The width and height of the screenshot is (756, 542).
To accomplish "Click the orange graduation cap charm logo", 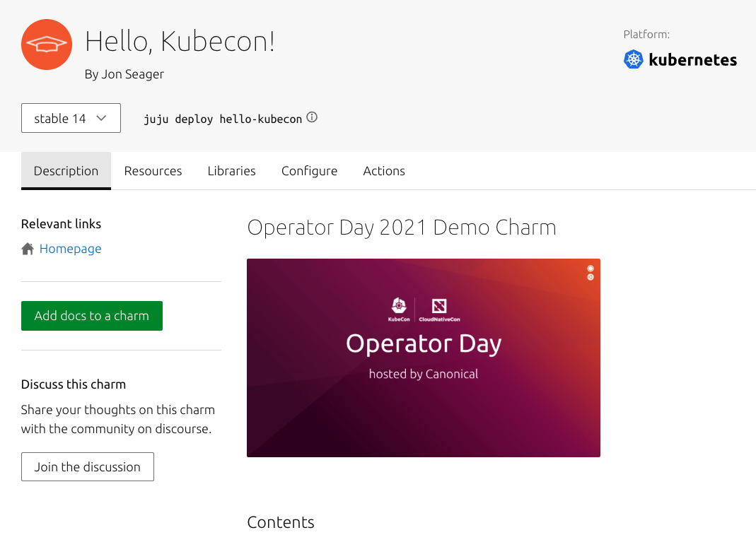I will (x=46, y=44).
